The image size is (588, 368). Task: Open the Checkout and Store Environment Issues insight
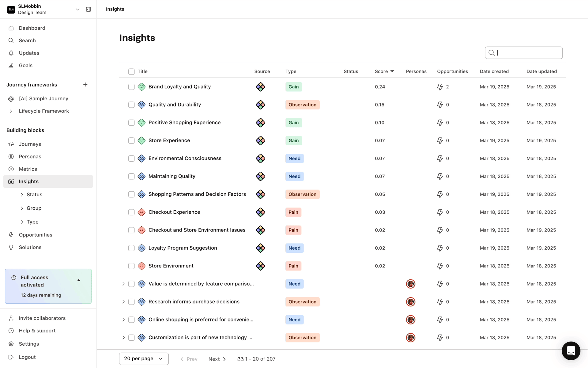coord(197,230)
